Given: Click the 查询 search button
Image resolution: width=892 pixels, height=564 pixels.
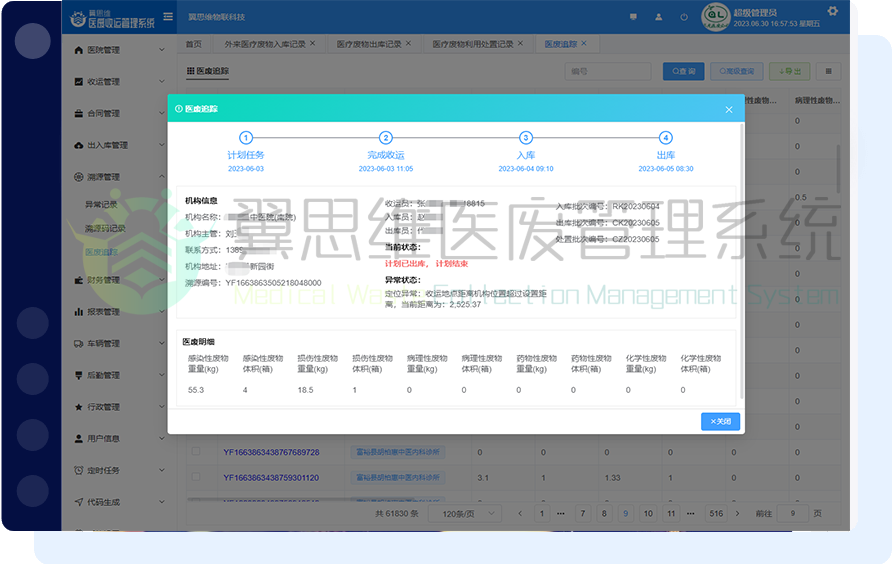Looking at the screenshot, I should 683,71.
